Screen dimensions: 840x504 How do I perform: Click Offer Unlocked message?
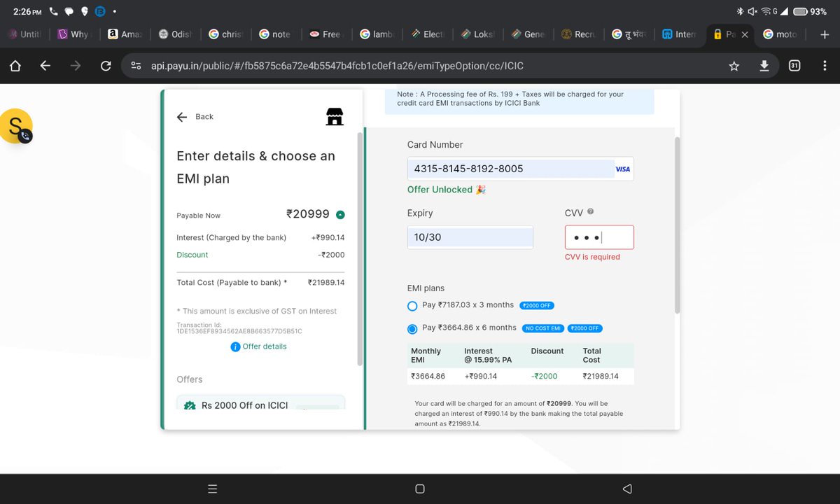[447, 190]
